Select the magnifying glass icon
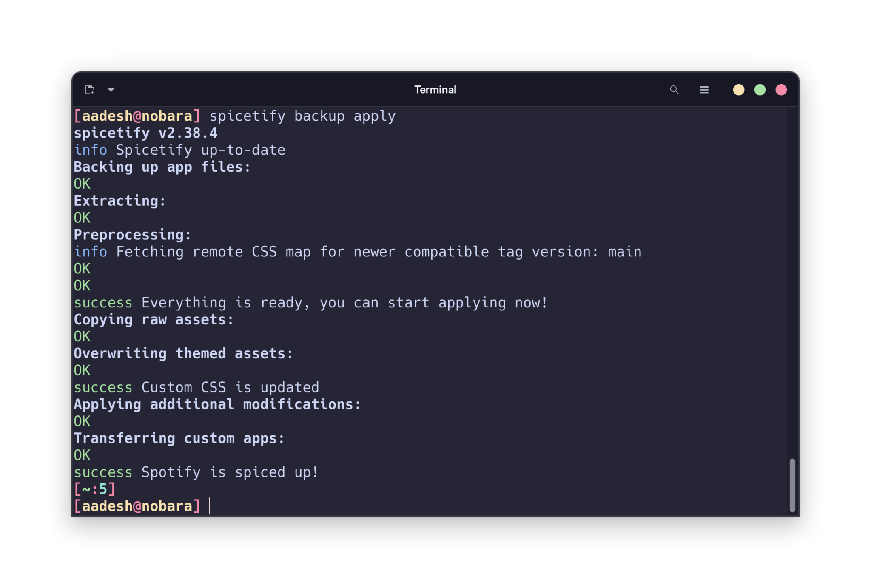Image resolution: width=871 pixels, height=588 pixels. 674,90
